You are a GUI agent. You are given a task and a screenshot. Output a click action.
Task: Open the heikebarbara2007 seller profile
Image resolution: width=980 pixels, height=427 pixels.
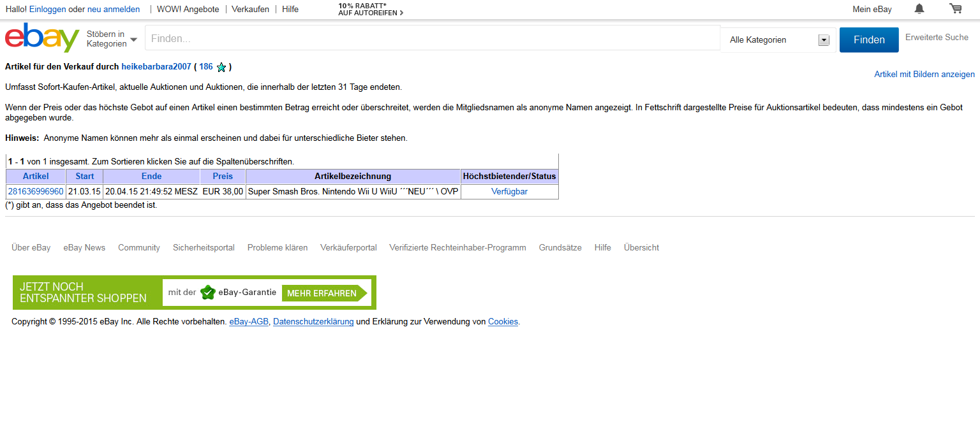tap(156, 66)
